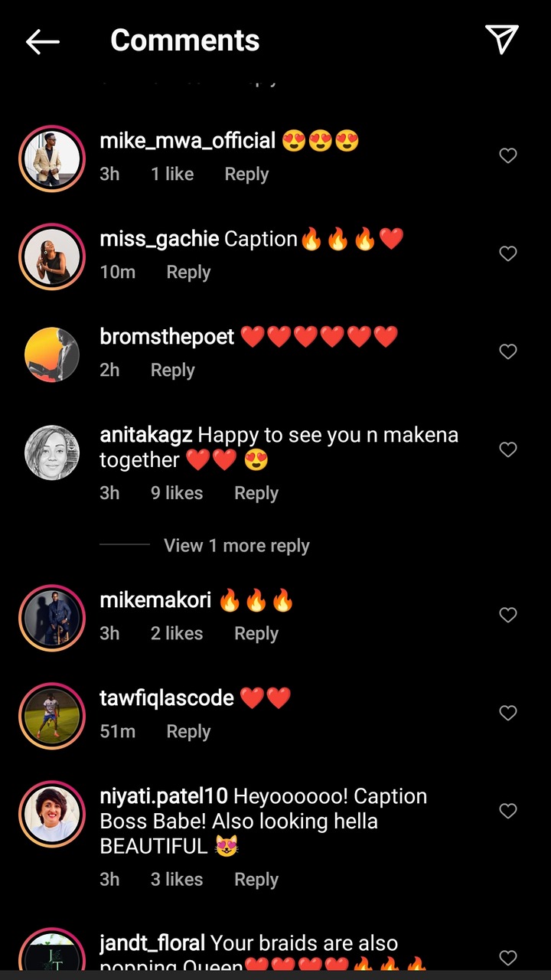551x980 pixels.
Task: Like miss_gachie's Caption comment
Action: [508, 253]
